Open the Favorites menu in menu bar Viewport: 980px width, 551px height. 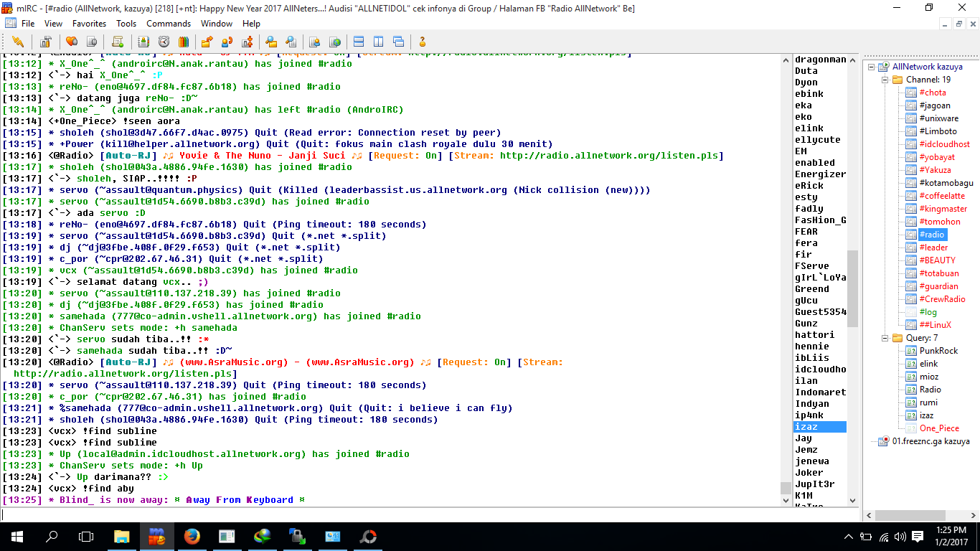pos(89,24)
